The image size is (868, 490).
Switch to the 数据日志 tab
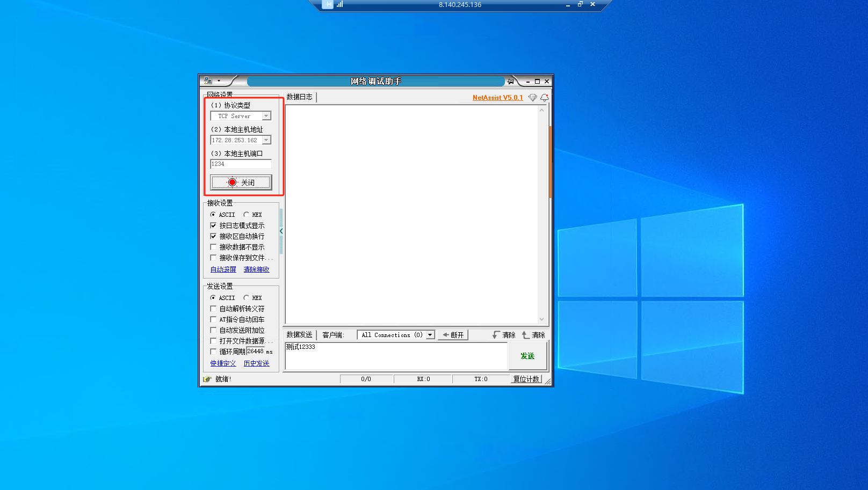coord(299,97)
